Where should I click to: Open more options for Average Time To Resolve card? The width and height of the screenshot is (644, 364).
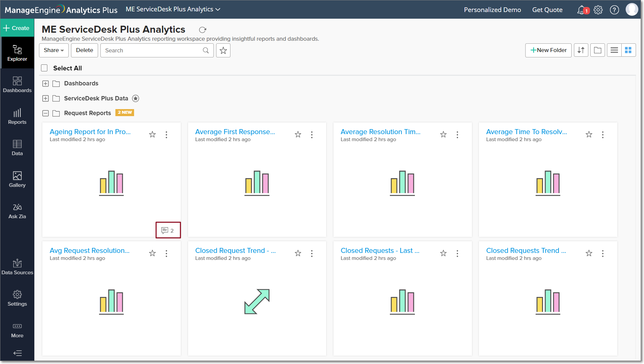(x=603, y=135)
